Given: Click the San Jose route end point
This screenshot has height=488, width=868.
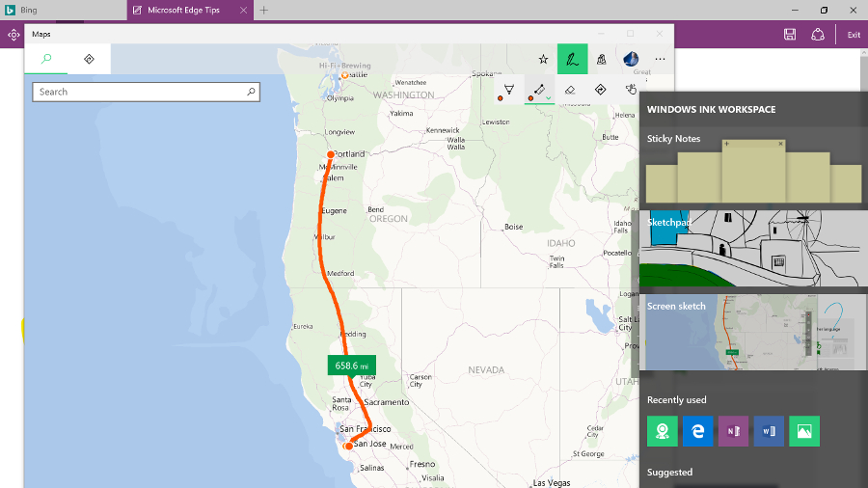Looking at the screenshot, I should click(x=348, y=446).
